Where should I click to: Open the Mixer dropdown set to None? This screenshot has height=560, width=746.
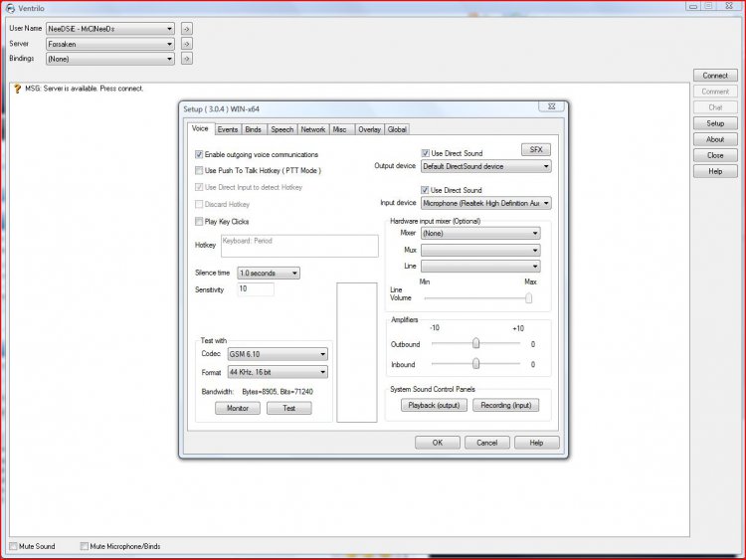(480, 233)
